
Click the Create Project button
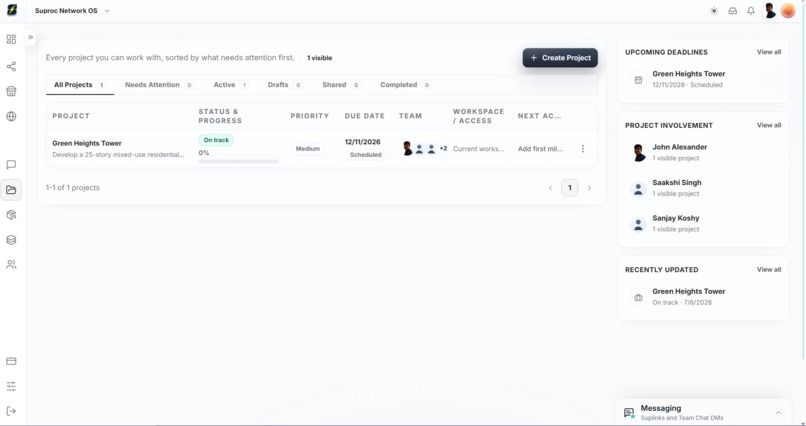[x=560, y=58]
